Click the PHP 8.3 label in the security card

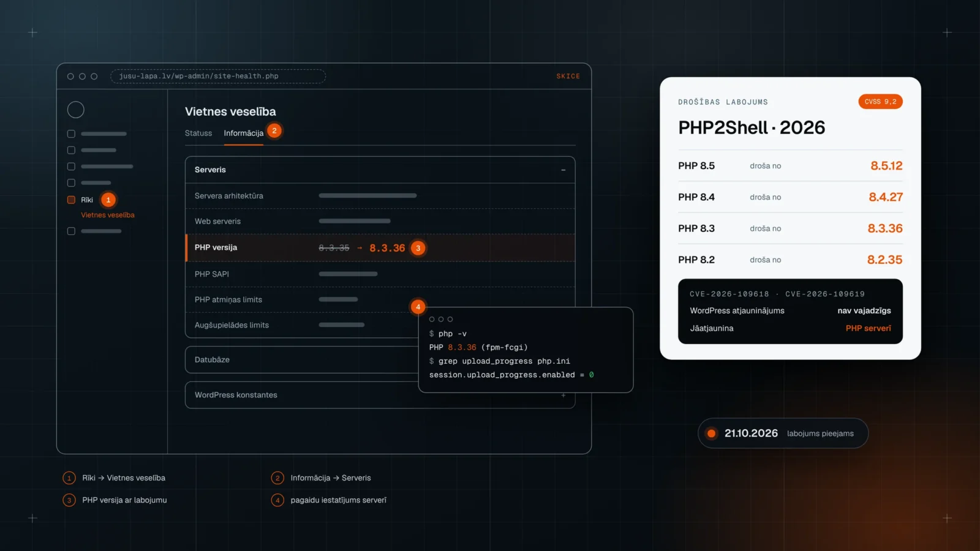click(696, 228)
